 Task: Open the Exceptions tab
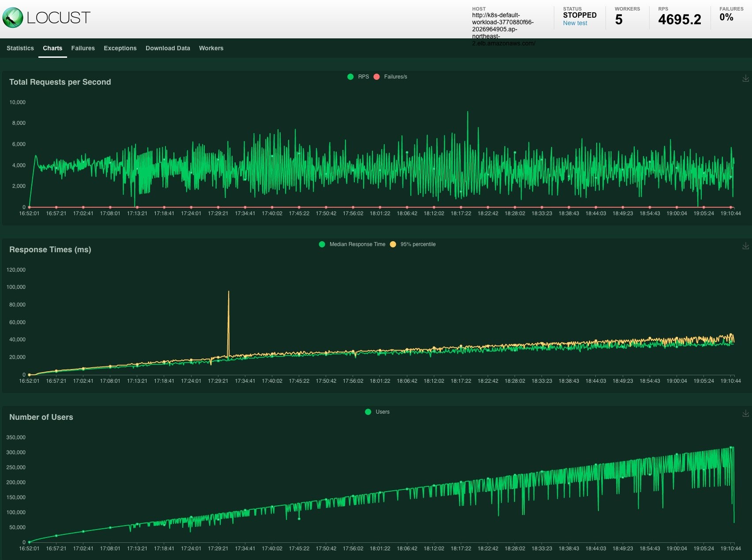coord(120,48)
